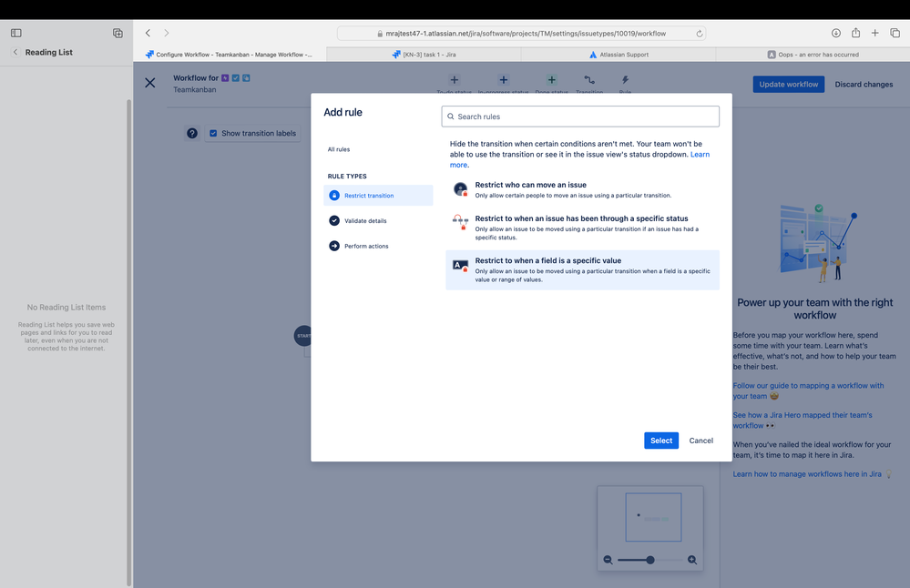Zoom in with the minimap magnifier plus icon
This screenshot has width=910, height=588.
coord(693,560)
